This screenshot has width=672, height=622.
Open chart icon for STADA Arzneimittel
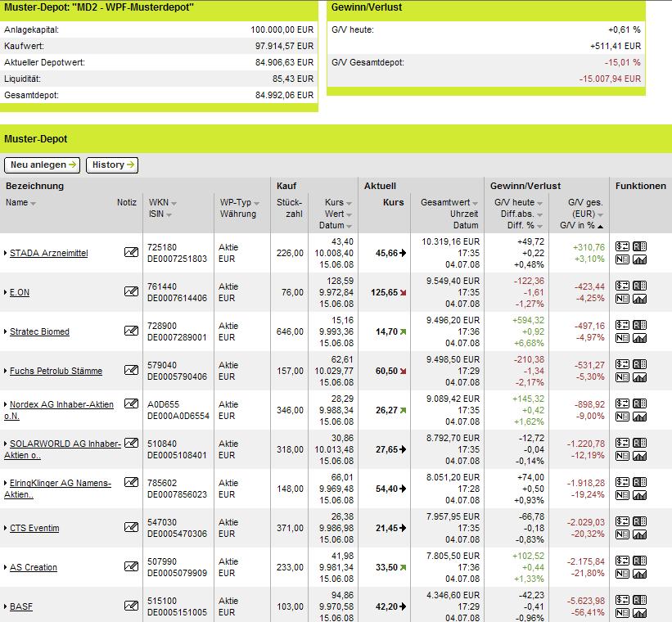(639, 259)
